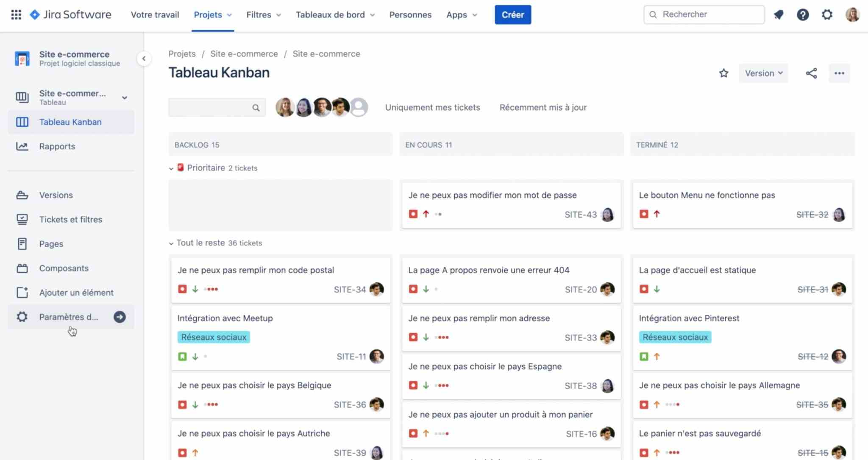Open the Projets dropdown menu

coord(213,15)
